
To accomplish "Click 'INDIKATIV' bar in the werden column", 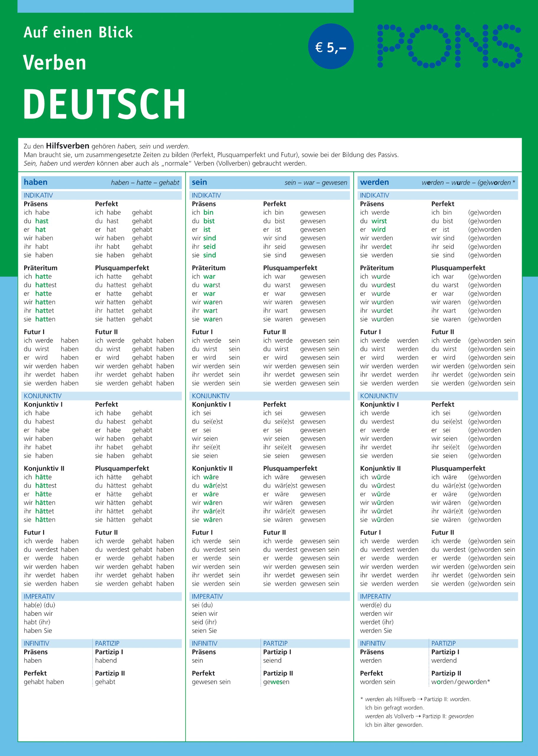I will (x=438, y=195).
